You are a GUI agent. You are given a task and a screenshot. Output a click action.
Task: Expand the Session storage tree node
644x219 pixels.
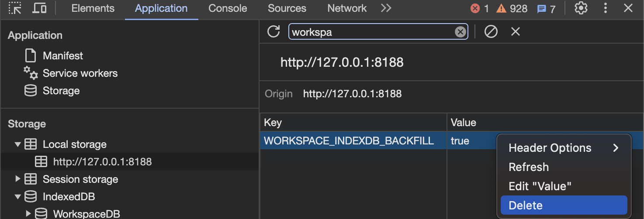(x=18, y=179)
